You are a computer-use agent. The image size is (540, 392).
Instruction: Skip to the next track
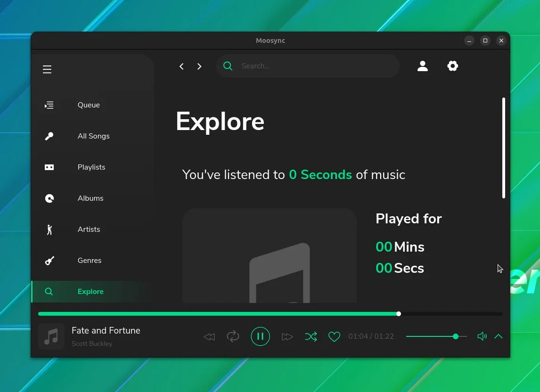pyautogui.click(x=287, y=336)
